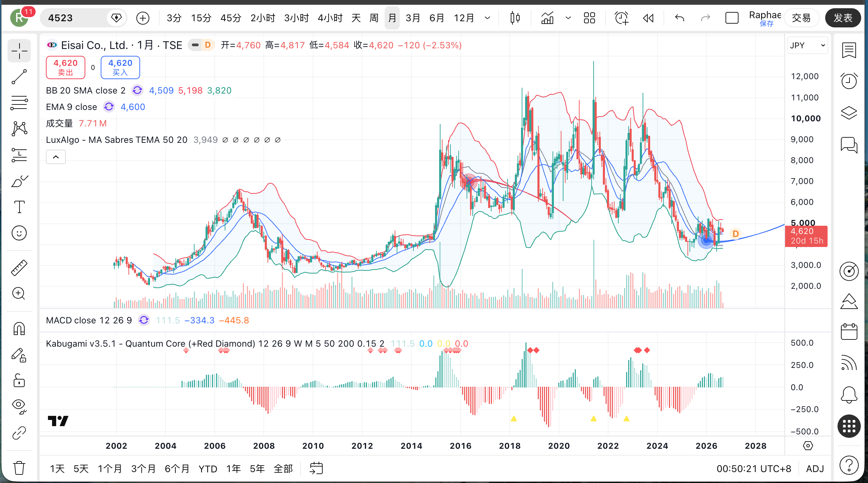Image resolution: width=868 pixels, height=483 pixels.
Task: Open the apps grid launcher button
Action: 849,426
